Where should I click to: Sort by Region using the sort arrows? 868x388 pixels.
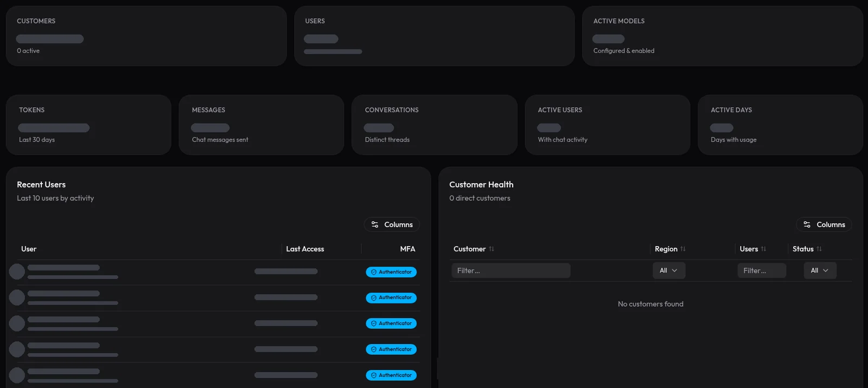pos(683,249)
